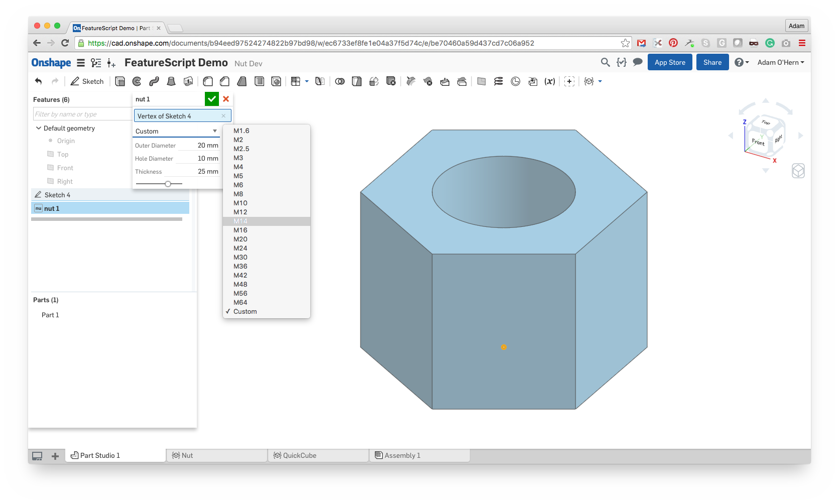Select the Extrude tool
Viewport: 839px width, 504px height.
click(120, 81)
